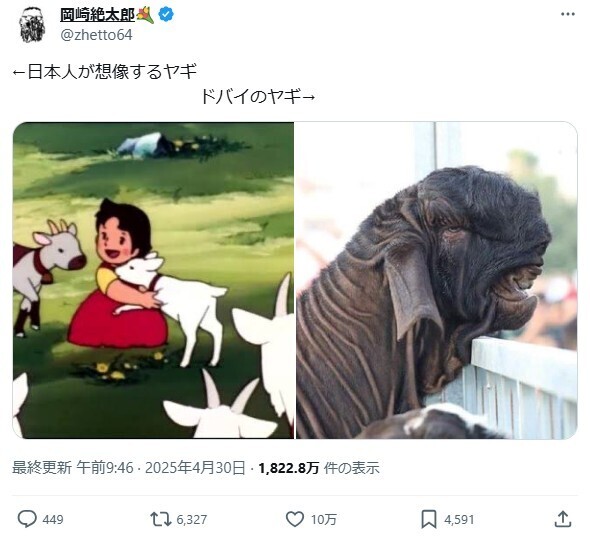Open the reply comment icon
Viewport: 590px width, 542px height.
(27, 519)
